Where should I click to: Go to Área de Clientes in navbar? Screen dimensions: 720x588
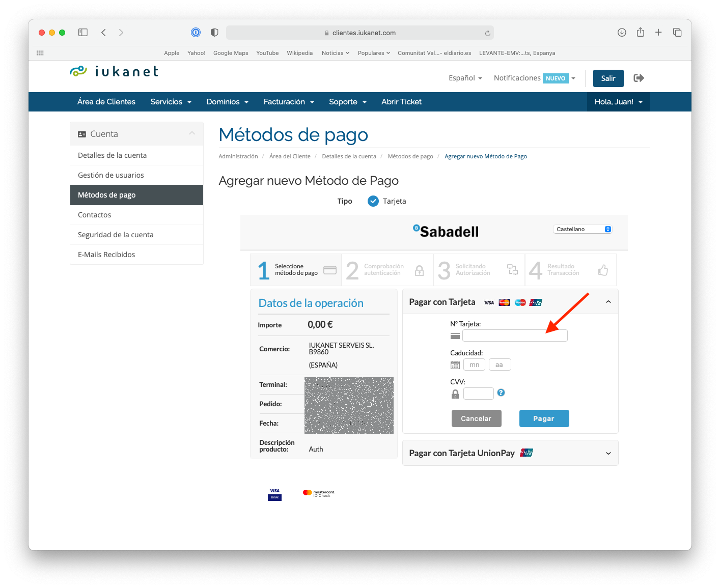(x=106, y=102)
